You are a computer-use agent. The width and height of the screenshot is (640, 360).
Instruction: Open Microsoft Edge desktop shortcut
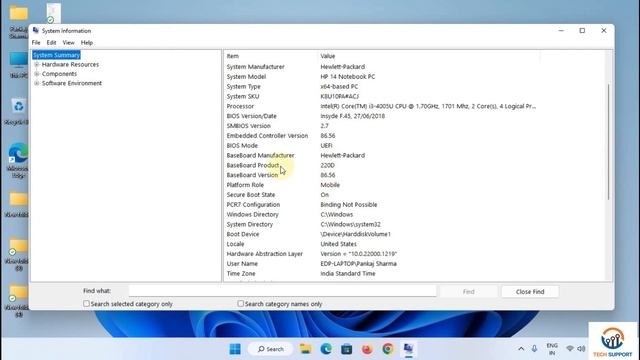tap(18, 160)
